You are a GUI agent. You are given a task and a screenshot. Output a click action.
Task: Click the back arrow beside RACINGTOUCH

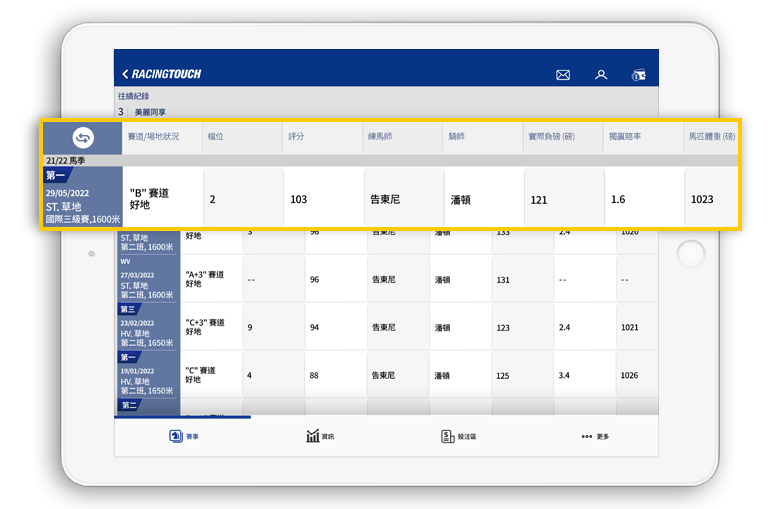(125, 74)
